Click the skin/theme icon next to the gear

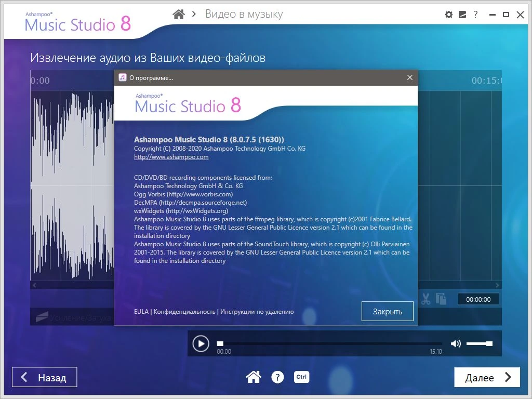(462, 15)
